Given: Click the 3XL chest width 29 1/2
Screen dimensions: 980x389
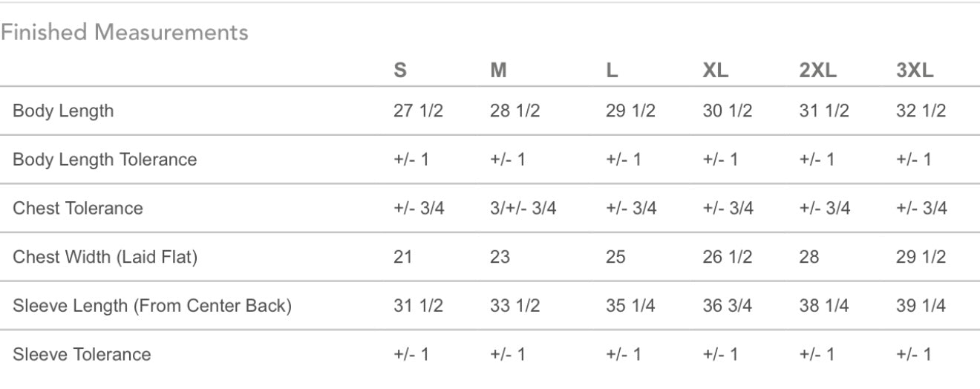Looking at the screenshot, I should [x=921, y=258].
